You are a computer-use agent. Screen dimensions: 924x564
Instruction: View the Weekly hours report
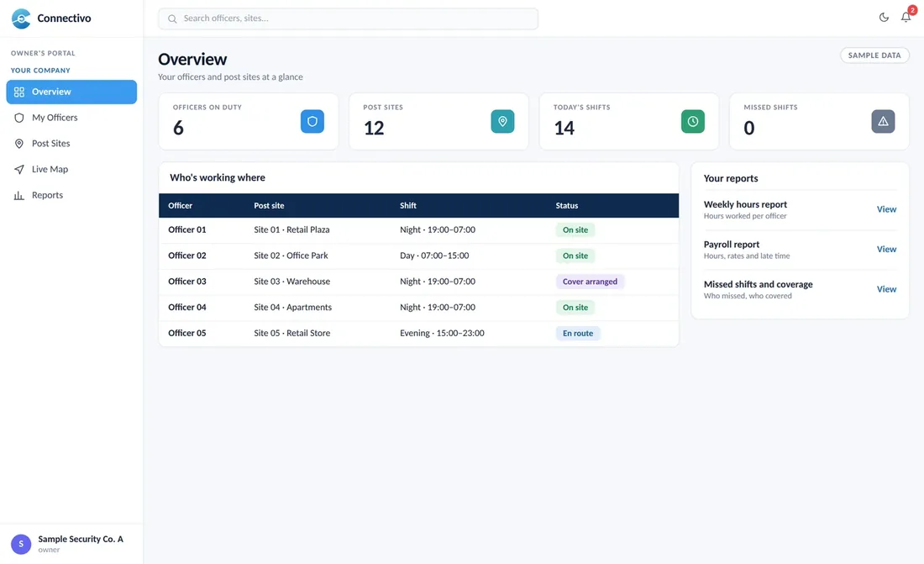click(x=886, y=209)
